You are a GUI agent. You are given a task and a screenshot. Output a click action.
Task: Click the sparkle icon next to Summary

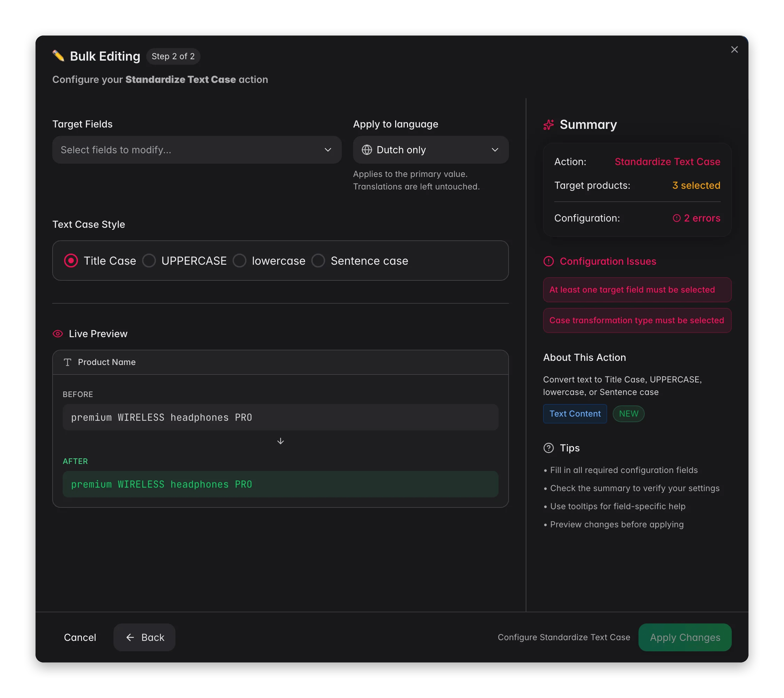[x=549, y=125]
